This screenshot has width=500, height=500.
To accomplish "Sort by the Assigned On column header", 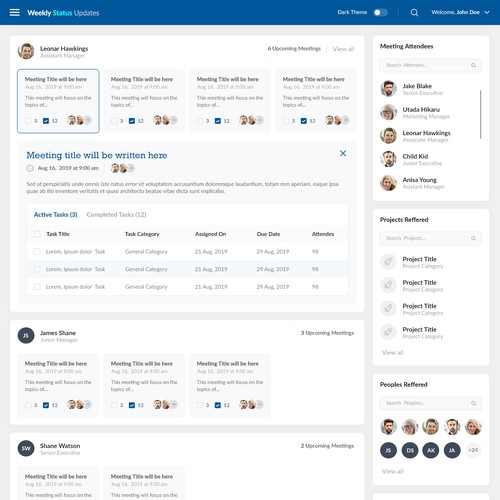I will tap(210, 234).
